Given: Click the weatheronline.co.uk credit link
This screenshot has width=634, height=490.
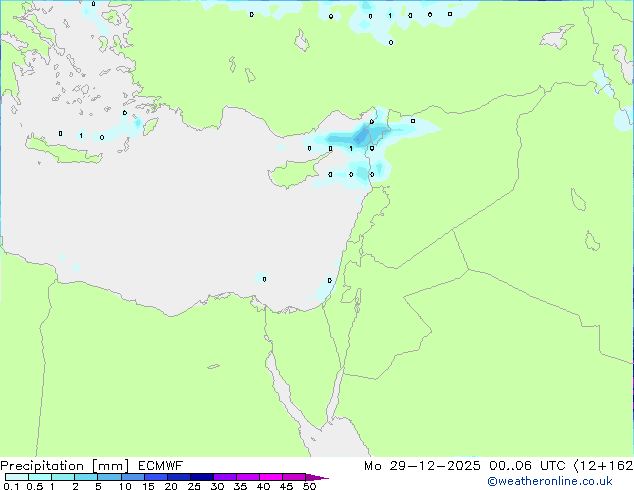Looking at the screenshot, I should click(550, 481).
